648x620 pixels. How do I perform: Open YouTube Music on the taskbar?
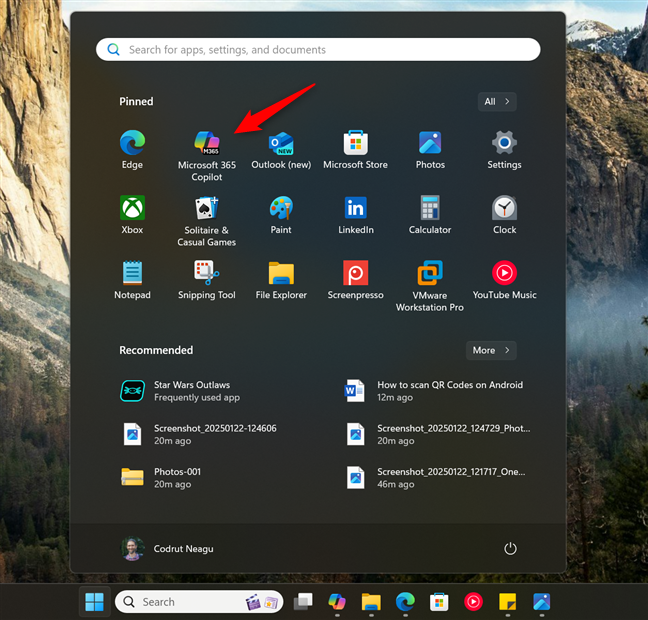[474, 602]
